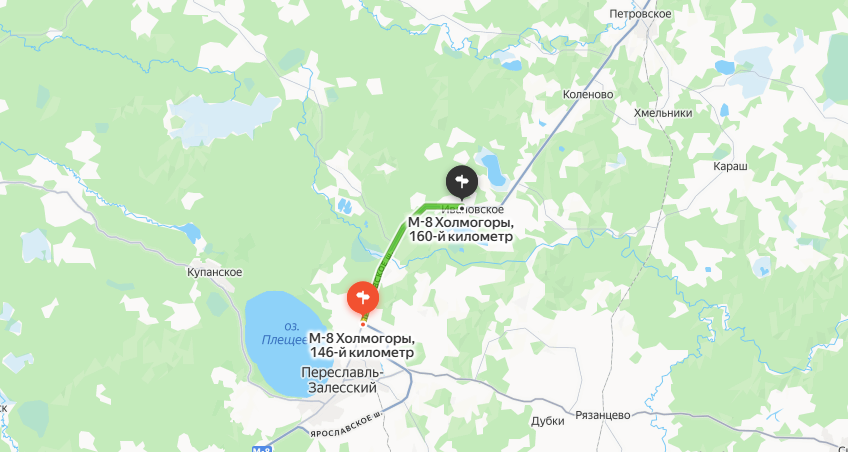The height and width of the screenshot is (452, 848).
Task: Click the Дубки village label
Action: pyautogui.click(x=548, y=421)
